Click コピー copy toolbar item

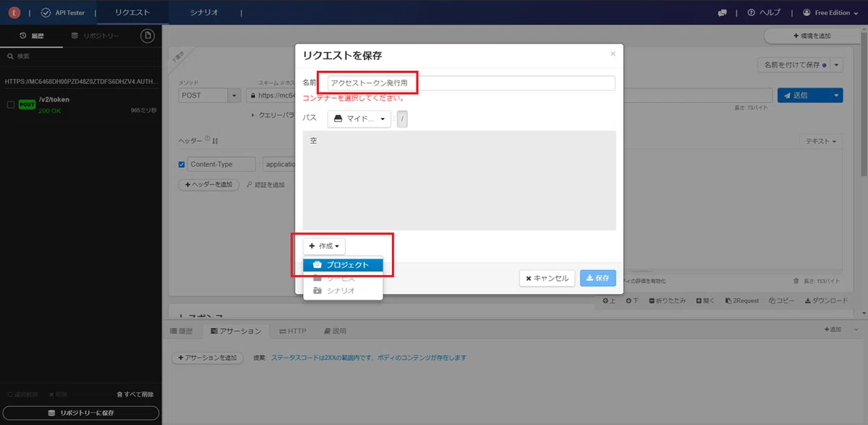(781, 300)
